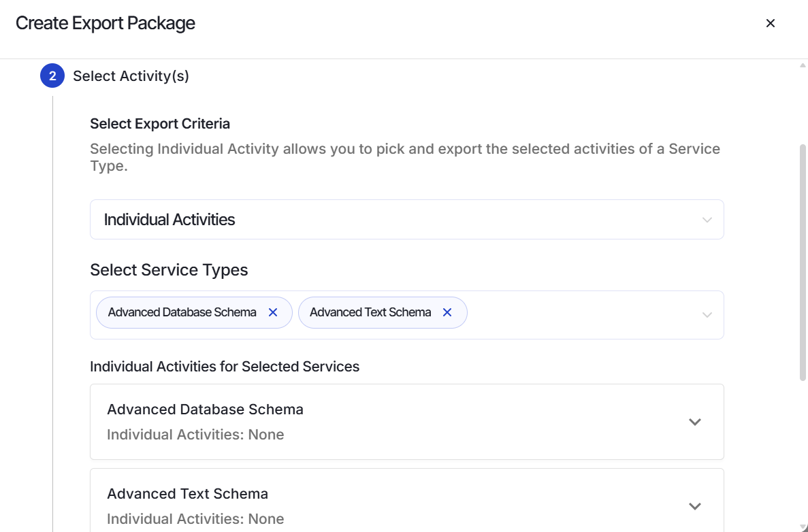Select the Advanced Database Schema chip label
This screenshot has height=532, width=808.
tap(182, 312)
